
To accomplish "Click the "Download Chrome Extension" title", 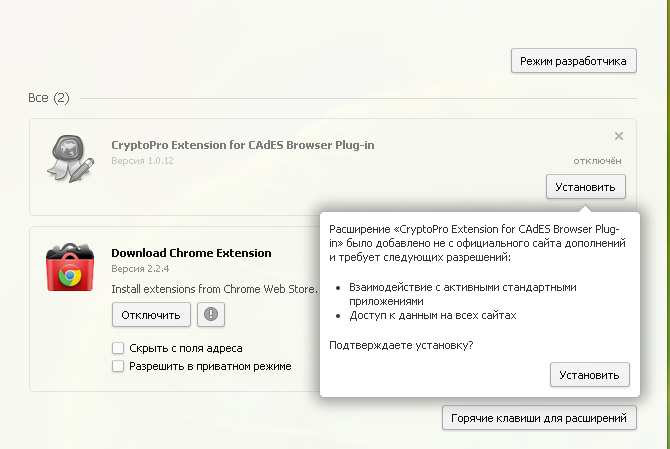I will point(191,253).
